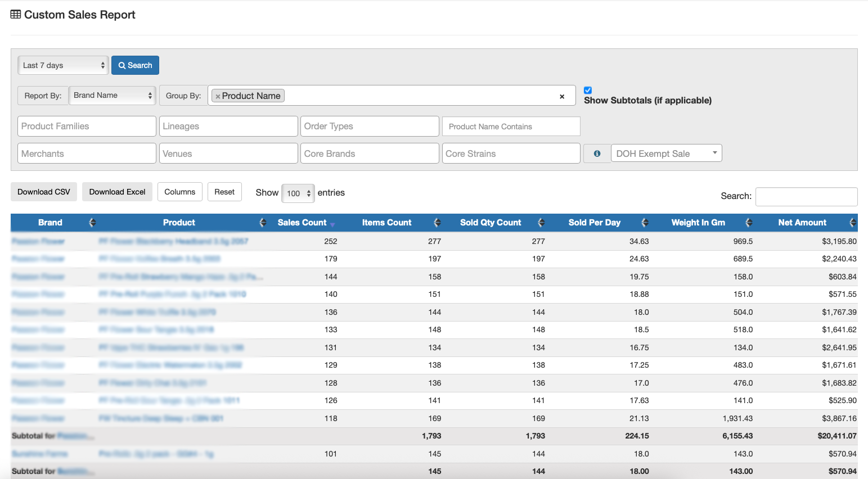Remove the Product Name tag from Group By
868x479 pixels.
click(218, 96)
